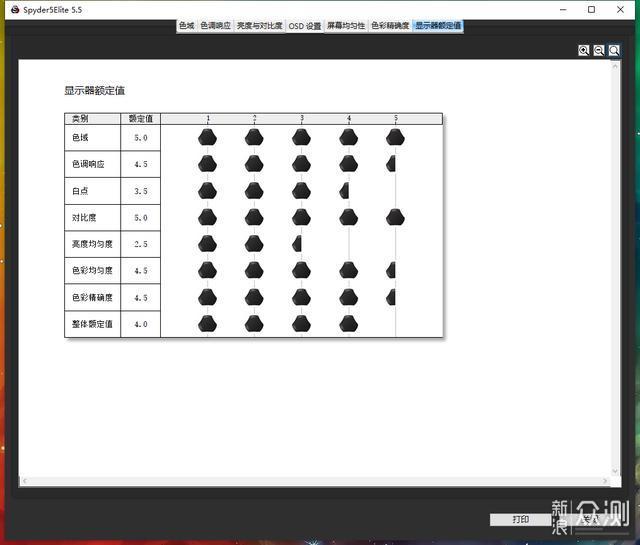Click the zoom in magnifier icon
The height and width of the screenshot is (545, 640).
pos(584,50)
